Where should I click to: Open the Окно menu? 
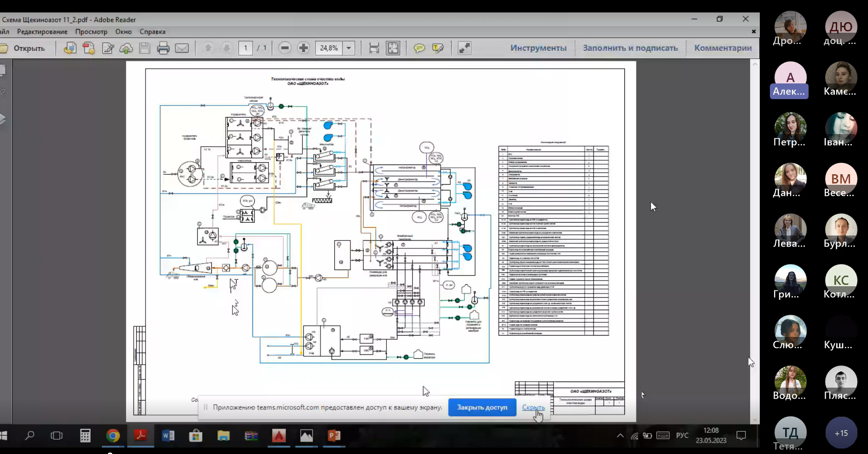click(123, 32)
